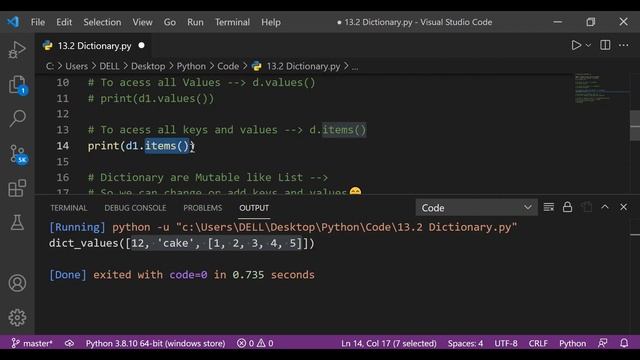Open the Manage gear icon
This screenshot has width=640, height=360.
click(17, 317)
